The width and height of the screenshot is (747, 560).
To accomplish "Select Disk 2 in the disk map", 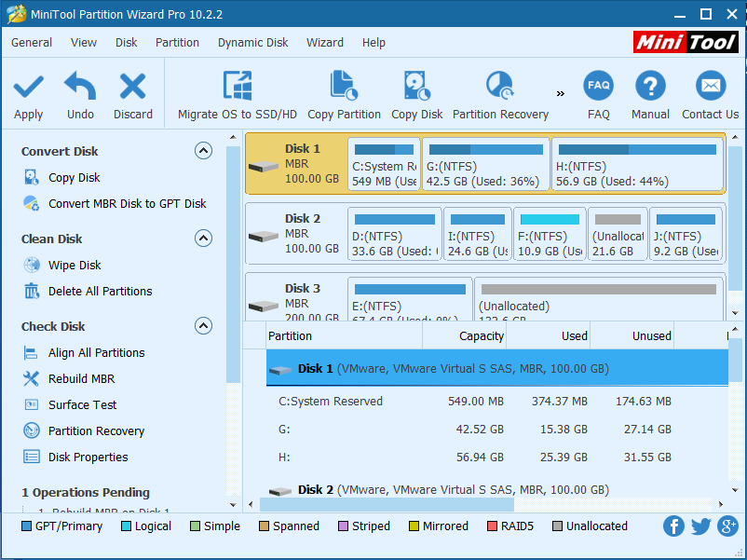I will tap(296, 234).
